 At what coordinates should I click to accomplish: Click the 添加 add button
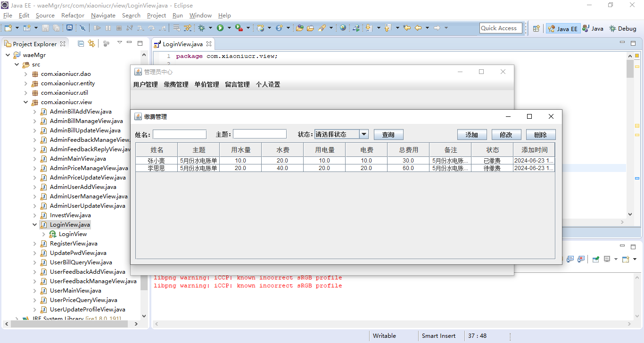(x=472, y=135)
